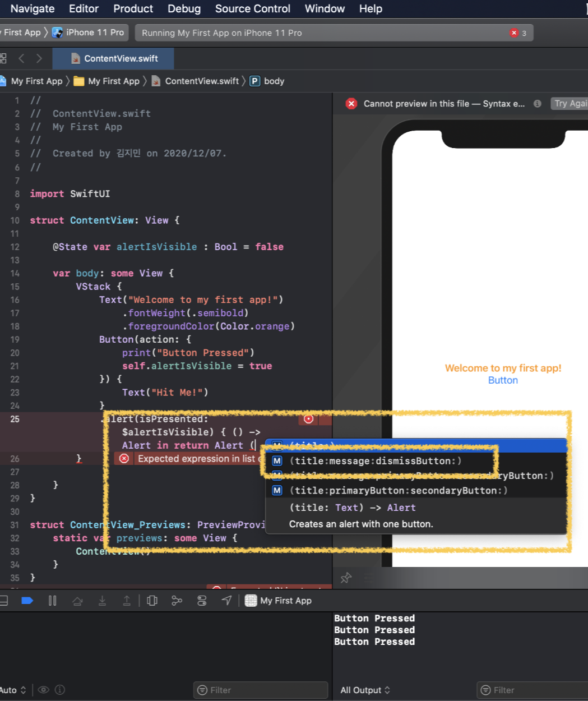
Task: Click the Expected expression error icon
Action: [x=124, y=459]
